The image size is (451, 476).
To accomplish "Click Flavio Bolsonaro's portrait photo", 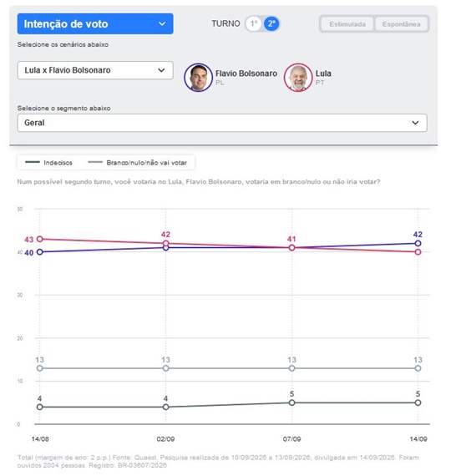I will click(198, 78).
